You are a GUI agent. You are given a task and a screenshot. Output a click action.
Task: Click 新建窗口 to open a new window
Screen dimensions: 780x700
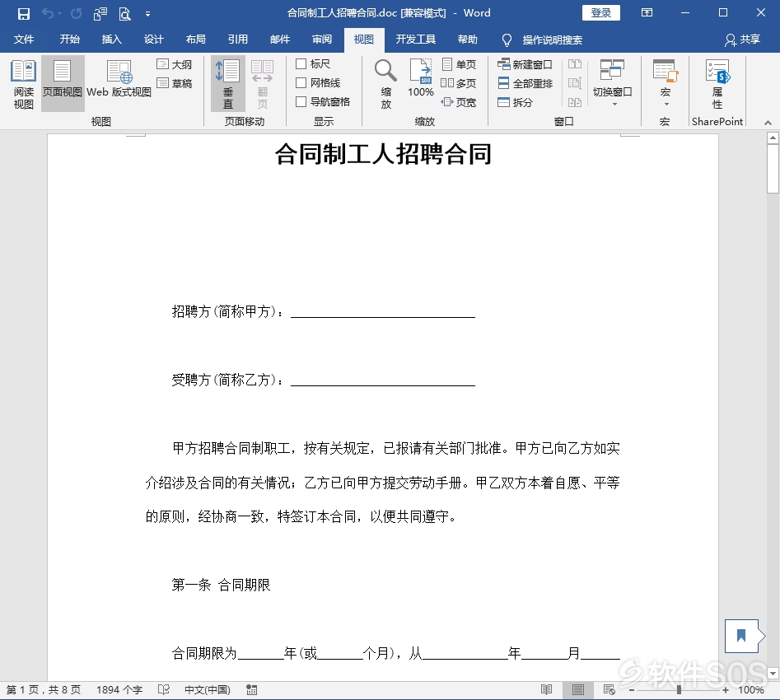click(x=525, y=64)
